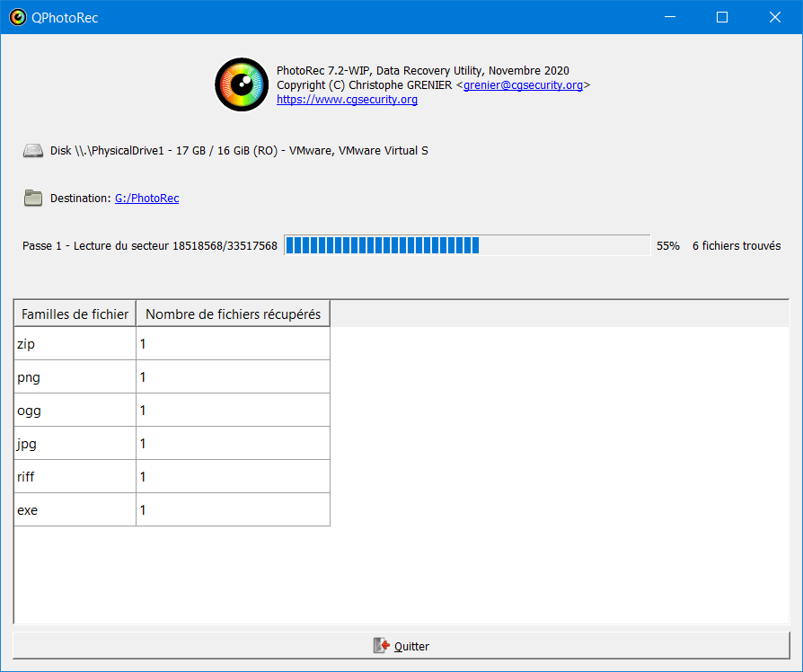This screenshot has height=672, width=803.
Task: Select the exe file family cell
Action: point(75,509)
